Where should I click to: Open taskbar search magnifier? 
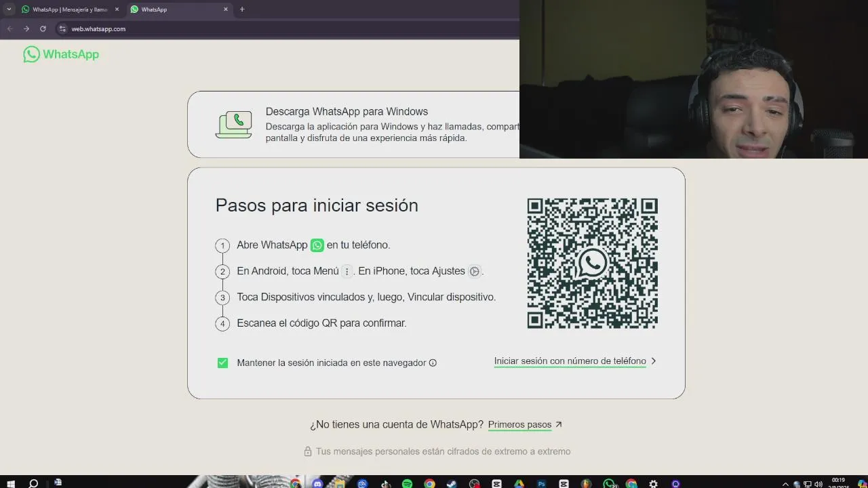[x=33, y=483]
